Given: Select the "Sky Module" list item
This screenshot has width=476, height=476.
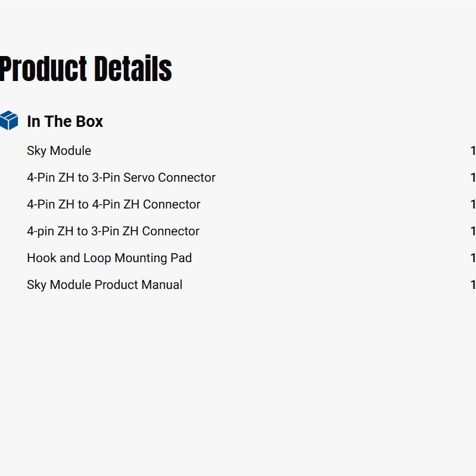Looking at the screenshot, I should click(x=59, y=151).
